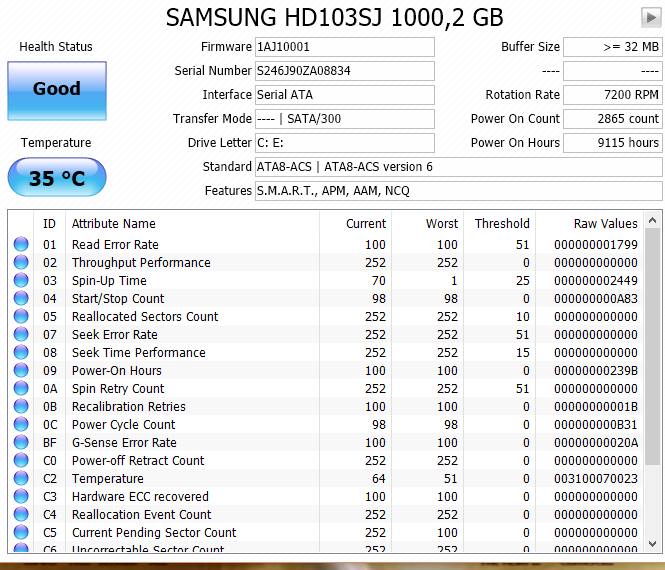Click raw value 00000000239B in Power-On Hours row

(x=595, y=371)
